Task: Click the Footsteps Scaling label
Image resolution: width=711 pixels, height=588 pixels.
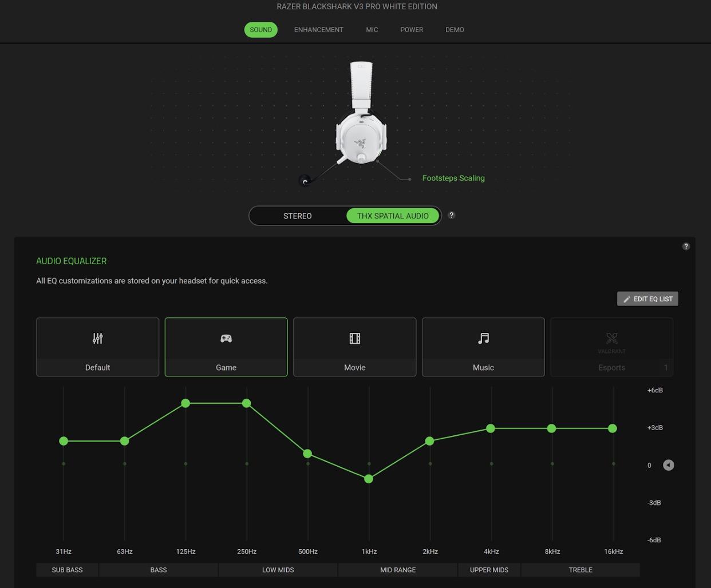Action: click(453, 178)
